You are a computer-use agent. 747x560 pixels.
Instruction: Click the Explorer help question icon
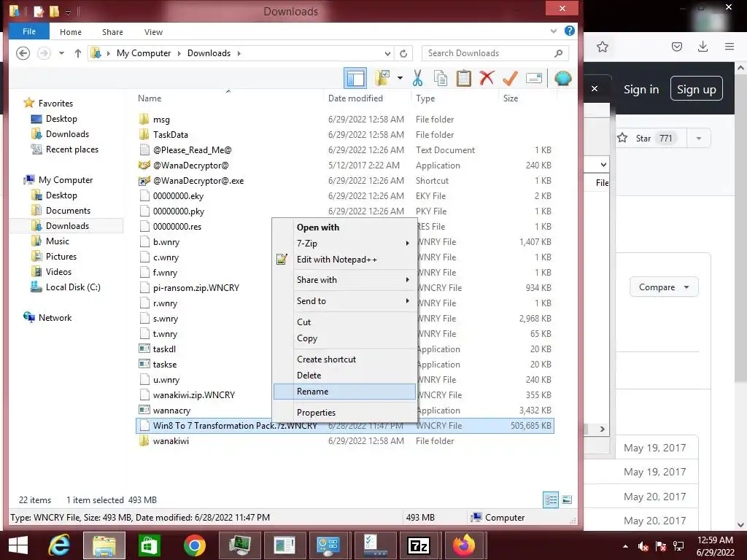[x=569, y=31]
